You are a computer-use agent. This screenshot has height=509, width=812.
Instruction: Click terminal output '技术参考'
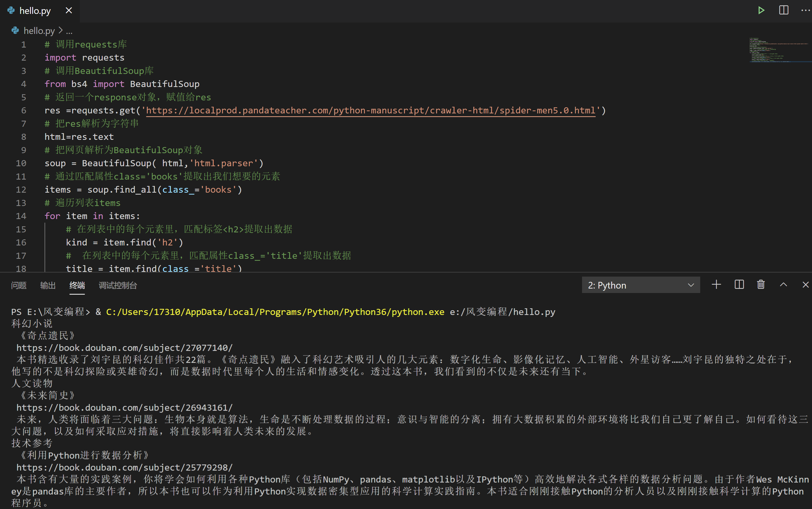(x=32, y=443)
